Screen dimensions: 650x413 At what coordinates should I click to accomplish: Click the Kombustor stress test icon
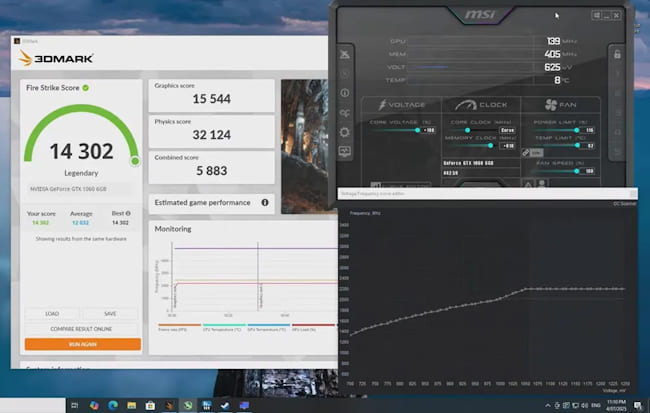click(x=345, y=54)
